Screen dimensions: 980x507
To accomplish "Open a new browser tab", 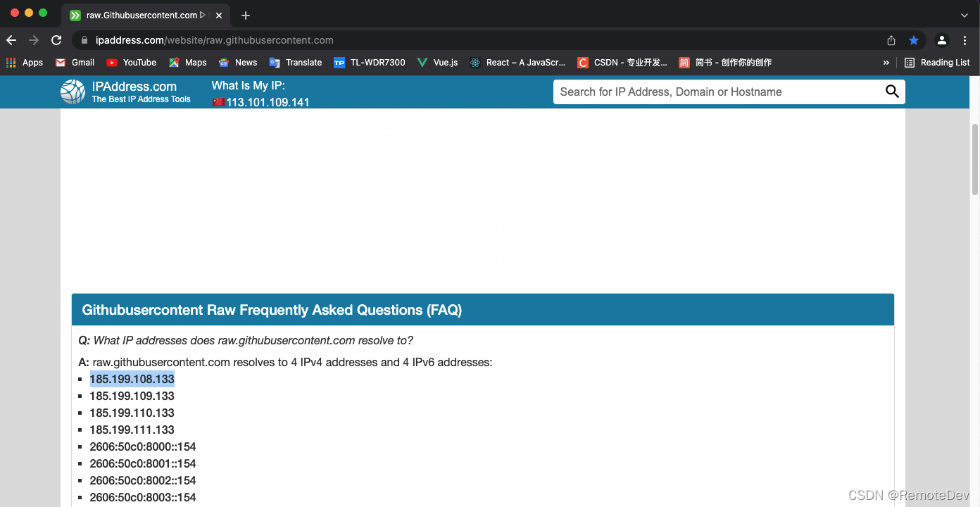I will click(245, 15).
